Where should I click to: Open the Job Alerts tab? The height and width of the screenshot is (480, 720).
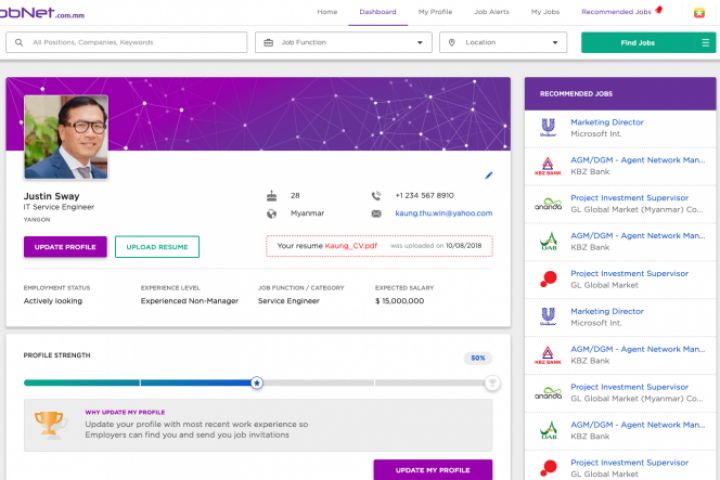491,12
